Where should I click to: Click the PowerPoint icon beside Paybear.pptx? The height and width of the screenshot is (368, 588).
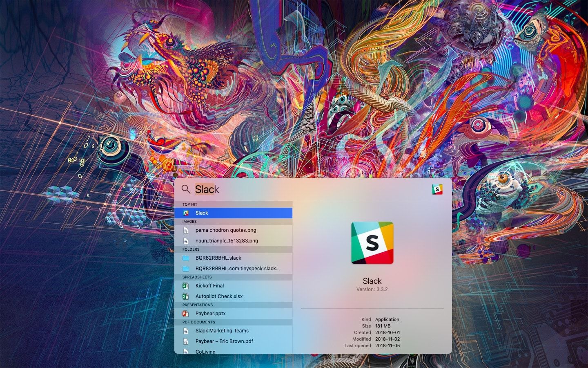[x=185, y=314]
